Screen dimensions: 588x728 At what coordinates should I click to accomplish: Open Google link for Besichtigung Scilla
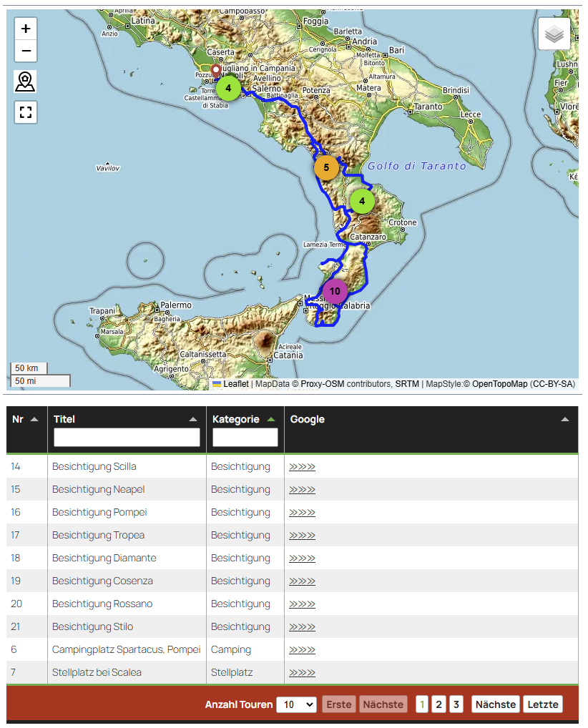[x=302, y=466]
